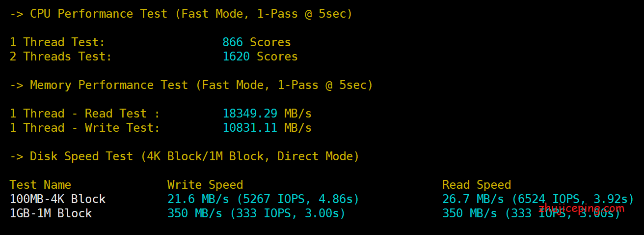Click the Read Speed column header

point(476,185)
